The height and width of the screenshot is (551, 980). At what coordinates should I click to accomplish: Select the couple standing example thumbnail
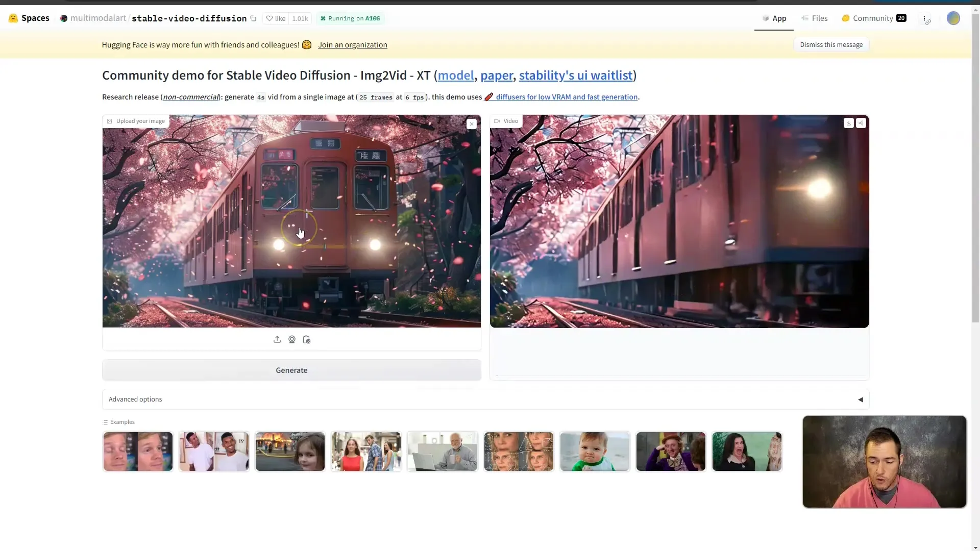[366, 452]
